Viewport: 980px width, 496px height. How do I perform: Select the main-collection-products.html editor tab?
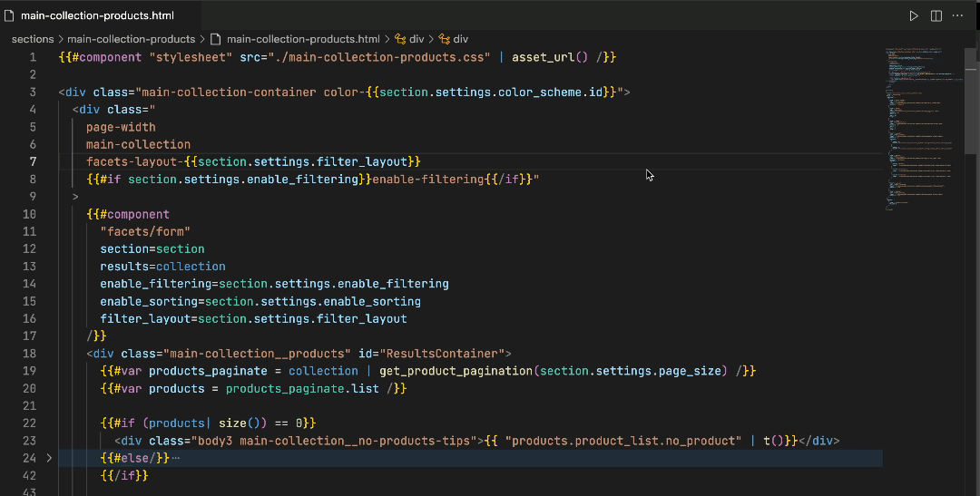[x=97, y=16]
